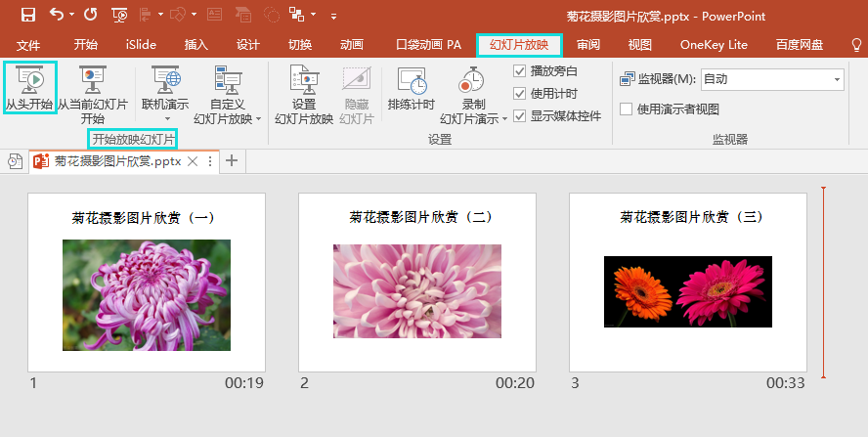Switch to the 口袋动画 PA tab
Screen dimensions: 868x437
click(x=429, y=45)
